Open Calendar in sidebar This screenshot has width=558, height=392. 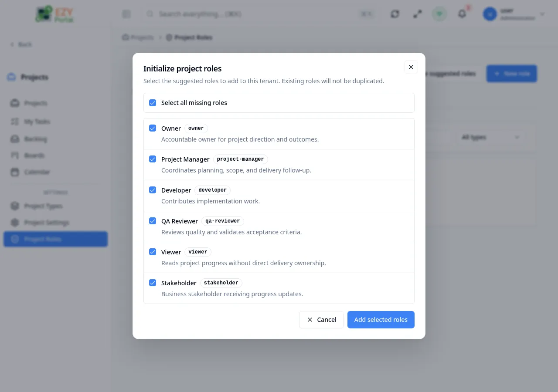tap(55, 172)
